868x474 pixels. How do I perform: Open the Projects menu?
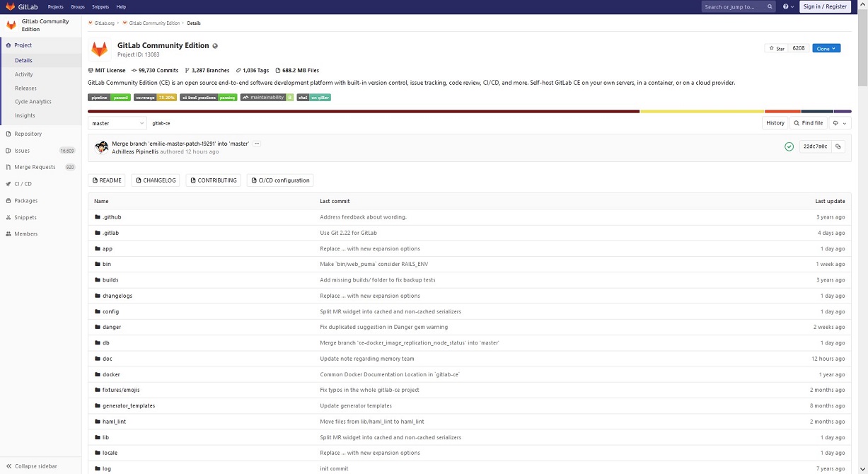[54, 6]
